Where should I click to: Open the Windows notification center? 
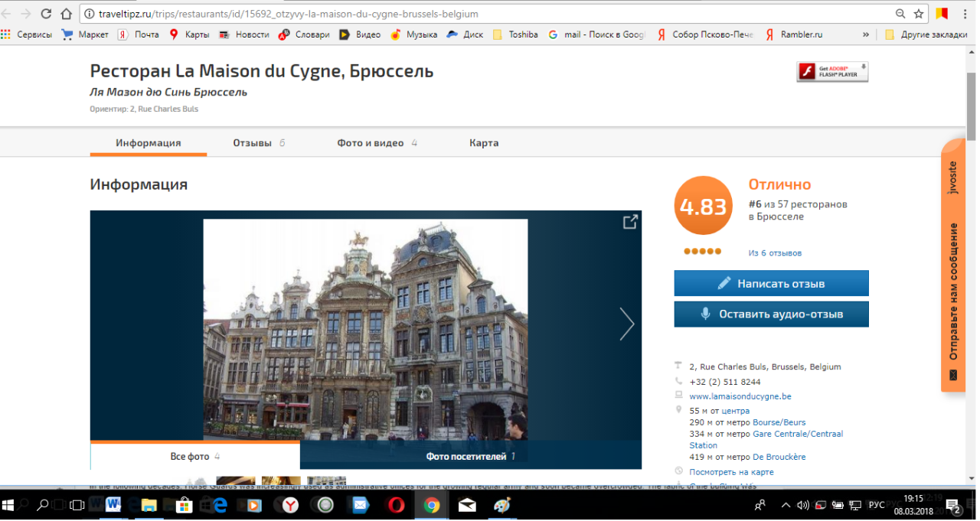[x=954, y=505]
